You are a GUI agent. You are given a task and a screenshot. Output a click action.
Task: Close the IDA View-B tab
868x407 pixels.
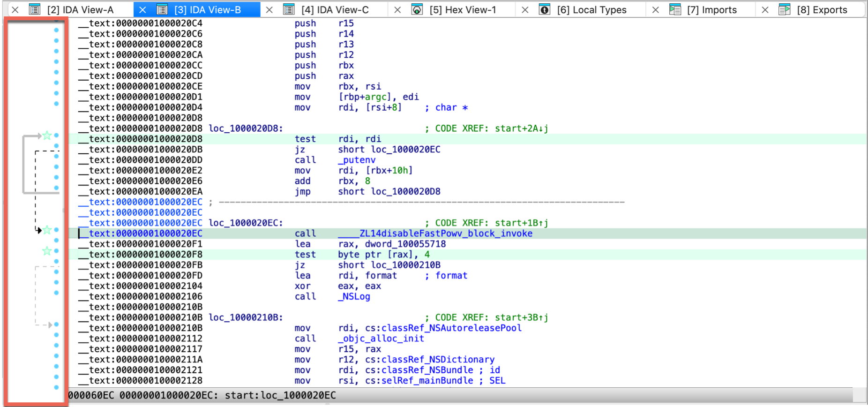[142, 10]
